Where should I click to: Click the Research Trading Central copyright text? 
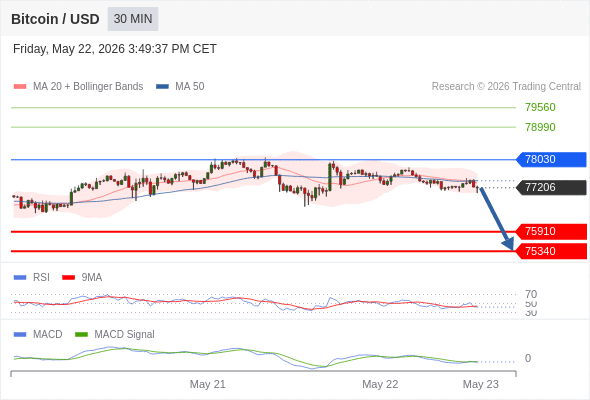506,87
